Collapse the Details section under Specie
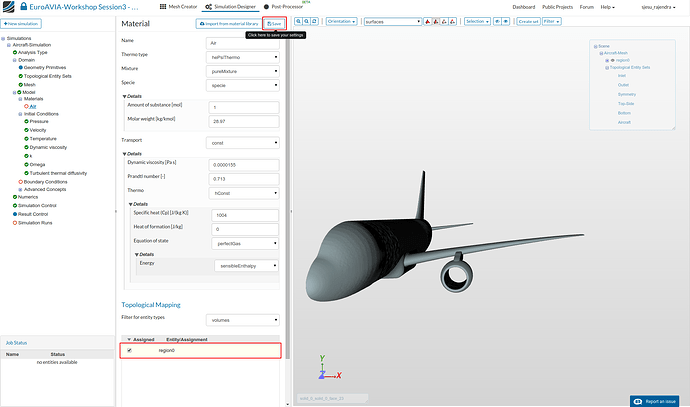This screenshot has width=690, height=407. tap(132, 96)
